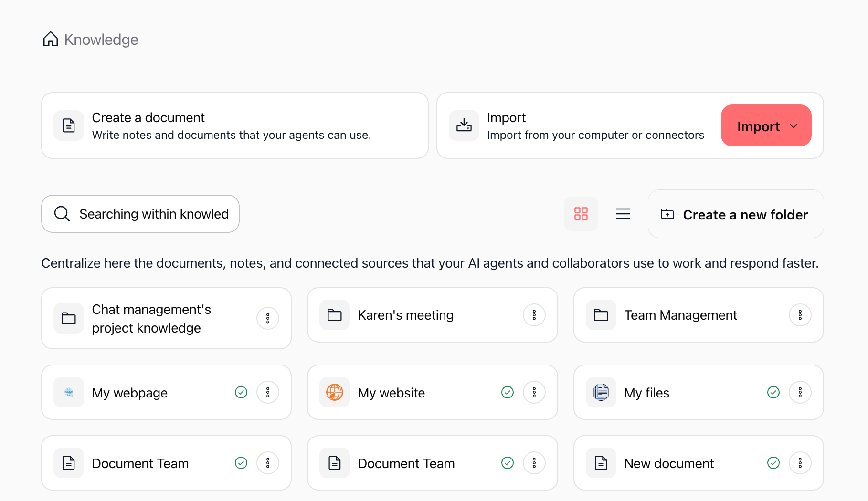Screen dimensions: 868x501
Task: Click the green check status on My website
Action: (x=508, y=392)
